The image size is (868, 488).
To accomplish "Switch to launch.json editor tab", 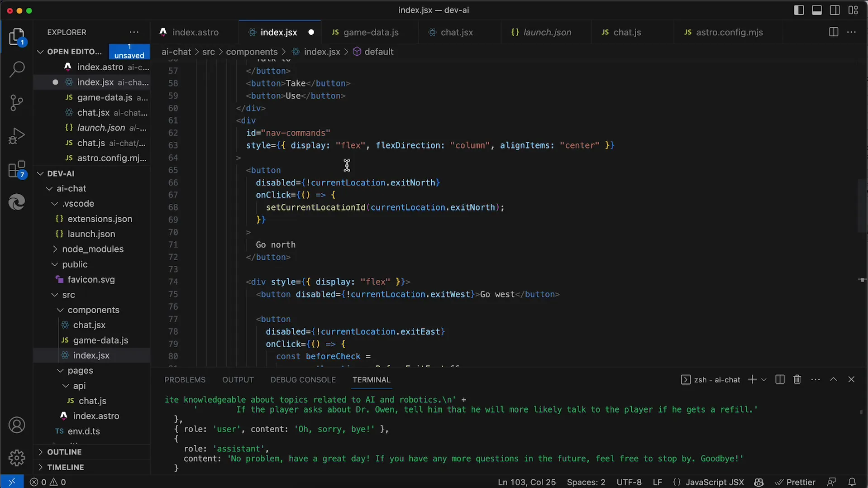I will click(x=547, y=32).
